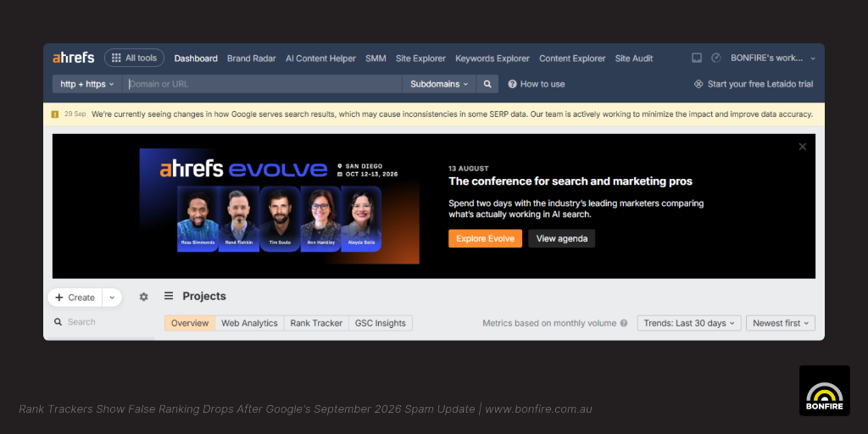Open Brand Radar
The width and height of the screenshot is (868, 434).
tap(251, 58)
